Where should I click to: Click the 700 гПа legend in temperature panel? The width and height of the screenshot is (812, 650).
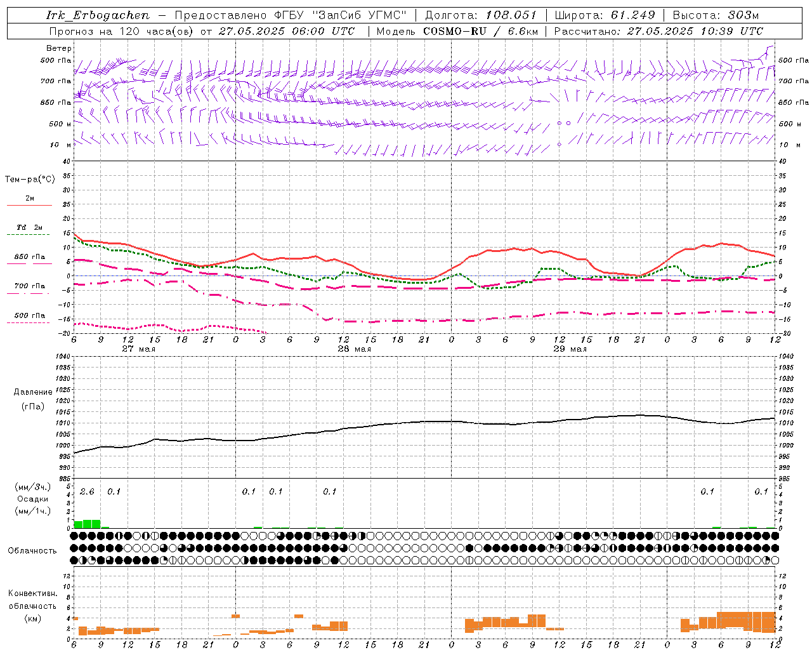30,286
